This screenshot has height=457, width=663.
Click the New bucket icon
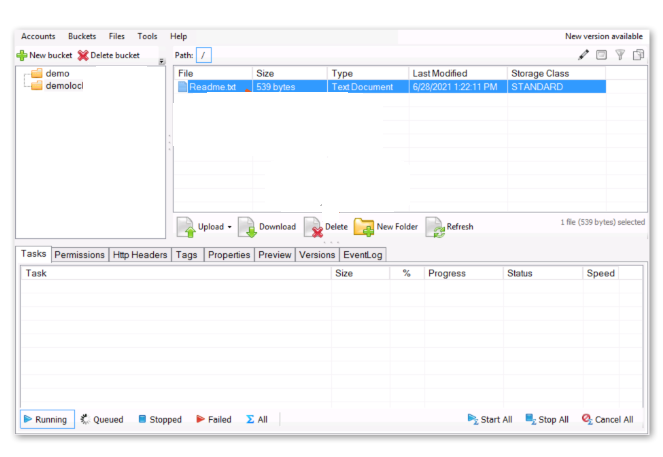click(x=22, y=55)
